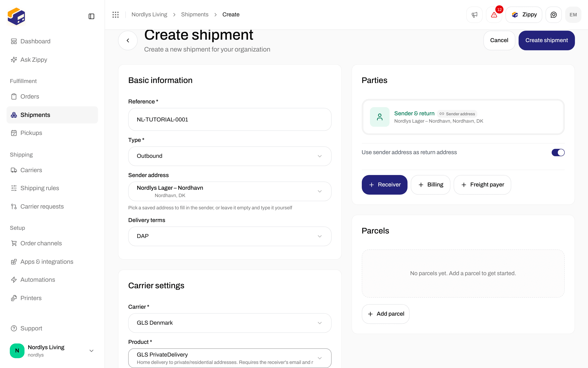Toggle use sender address as return address
The image size is (588, 368).
click(558, 153)
